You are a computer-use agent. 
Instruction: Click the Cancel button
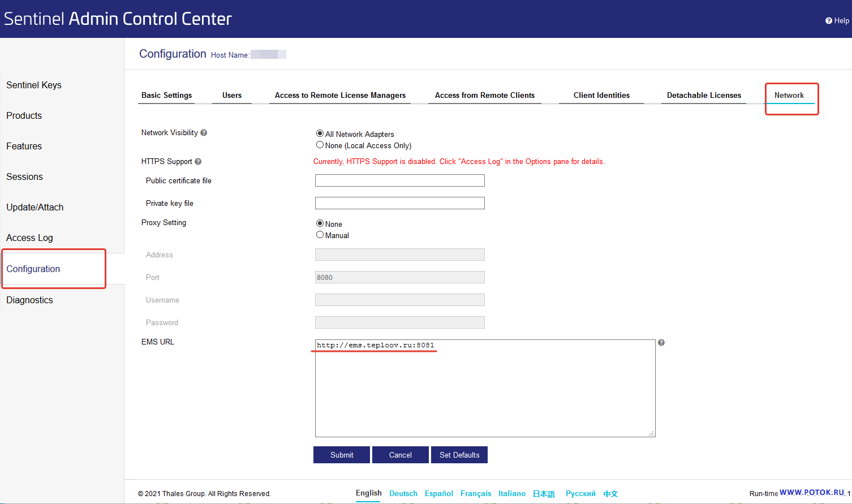[401, 455]
